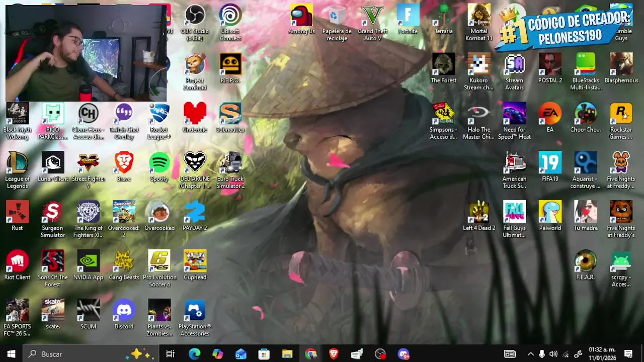This screenshot has width=644, height=362.
Task: Open the OBS Studio desktop shortcut
Action: click(x=195, y=23)
